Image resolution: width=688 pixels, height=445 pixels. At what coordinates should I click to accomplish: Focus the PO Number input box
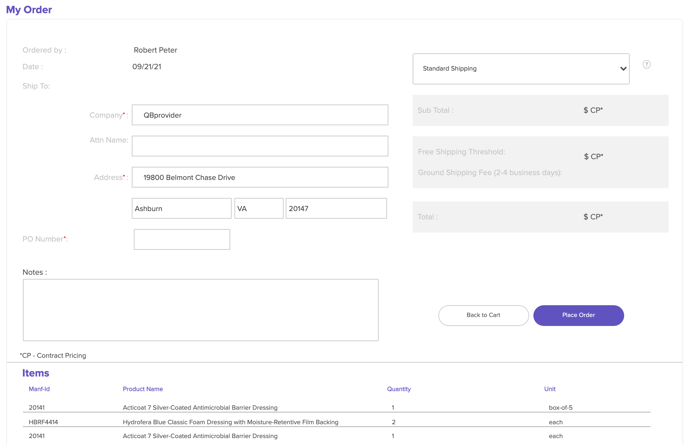tap(182, 239)
